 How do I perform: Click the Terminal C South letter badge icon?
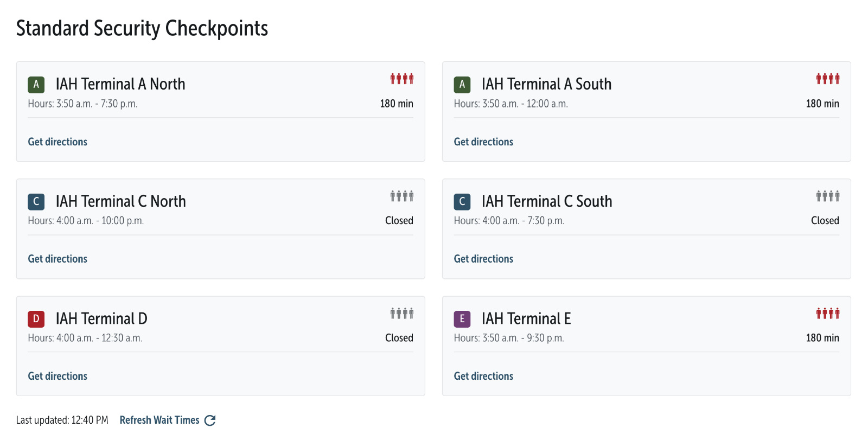tap(462, 201)
